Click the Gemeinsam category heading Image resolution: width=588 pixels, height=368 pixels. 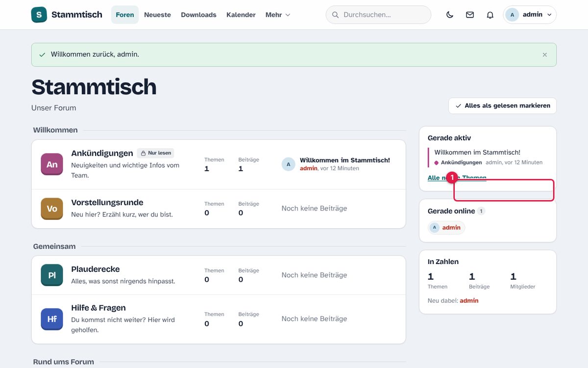tap(54, 246)
